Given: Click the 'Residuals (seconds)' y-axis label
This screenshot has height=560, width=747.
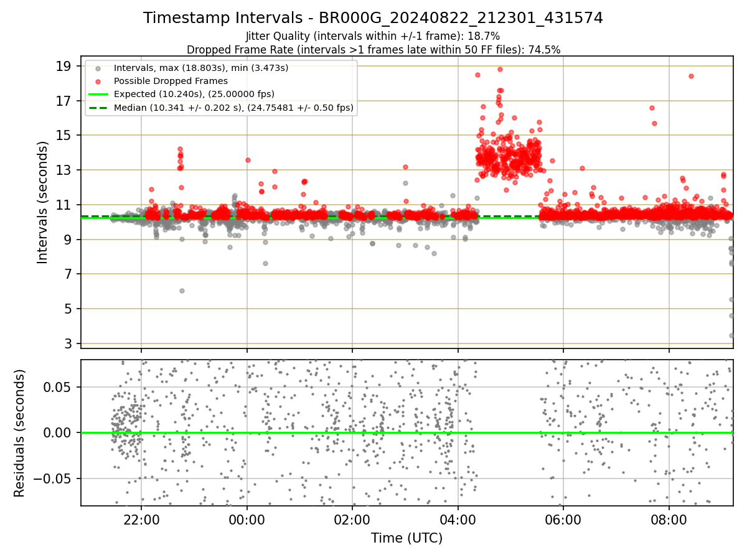Looking at the screenshot, I should pyautogui.click(x=19, y=433).
